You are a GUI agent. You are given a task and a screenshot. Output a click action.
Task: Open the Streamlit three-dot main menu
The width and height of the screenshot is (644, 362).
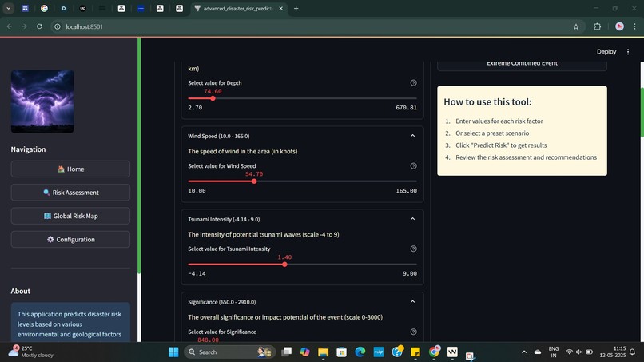coord(627,51)
